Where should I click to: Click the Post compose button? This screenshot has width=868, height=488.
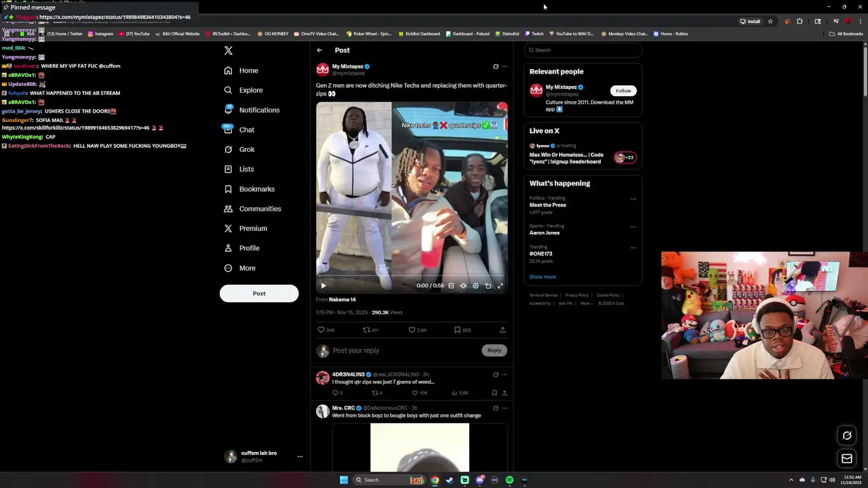(259, 293)
